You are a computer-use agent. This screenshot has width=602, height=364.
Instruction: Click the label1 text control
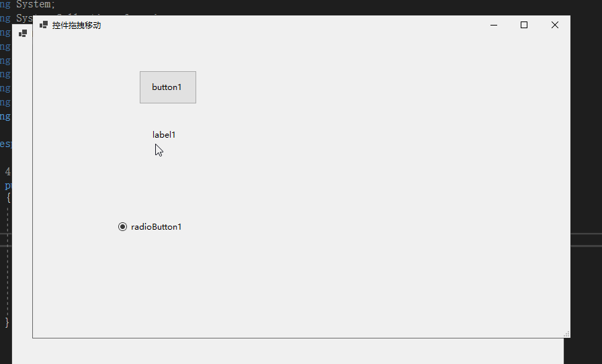click(164, 135)
